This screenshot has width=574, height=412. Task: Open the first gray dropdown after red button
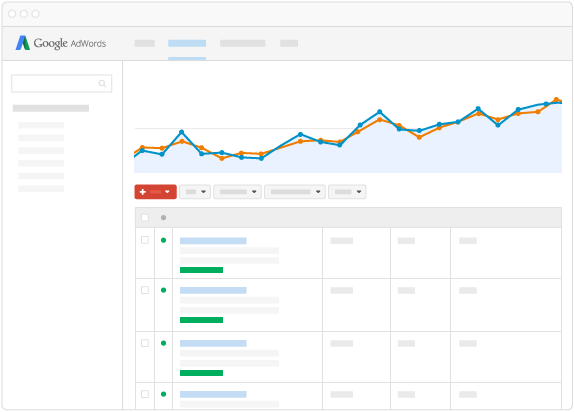195,192
